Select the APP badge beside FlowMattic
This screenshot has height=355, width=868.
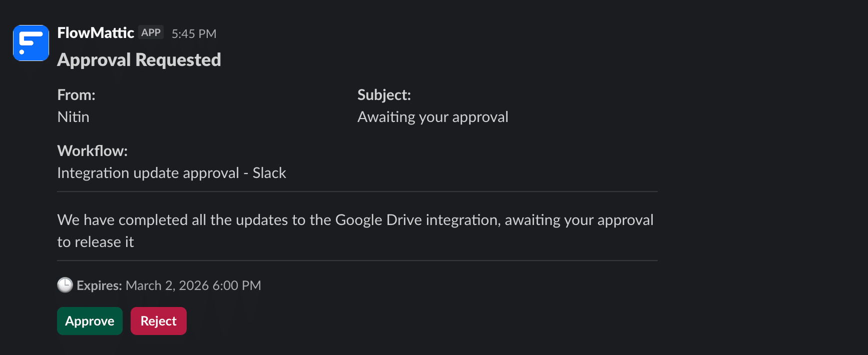[151, 32]
